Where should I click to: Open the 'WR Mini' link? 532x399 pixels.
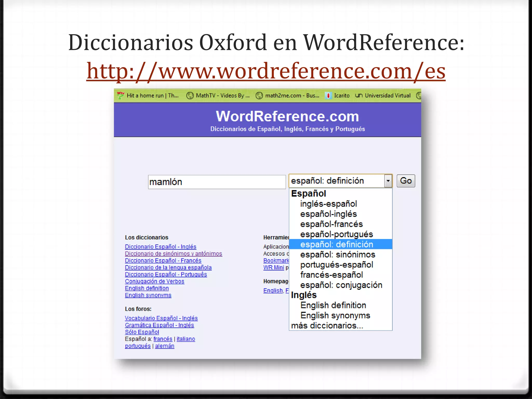(274, 268)
